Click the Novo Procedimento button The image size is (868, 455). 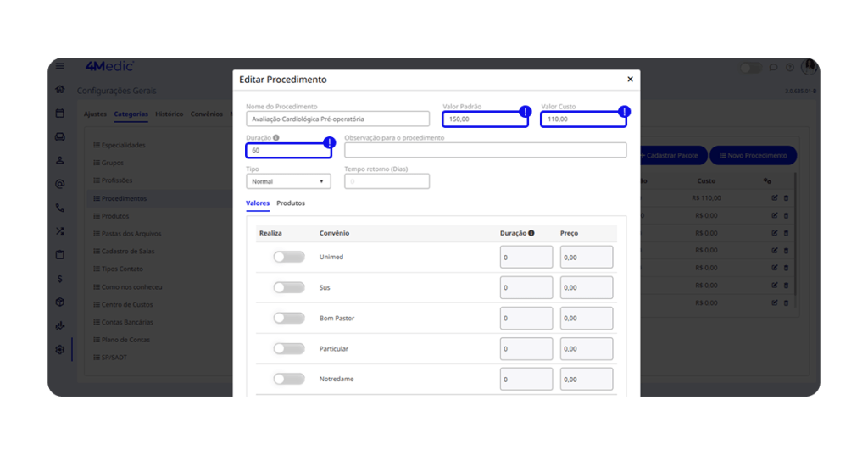tap(753, 156)
